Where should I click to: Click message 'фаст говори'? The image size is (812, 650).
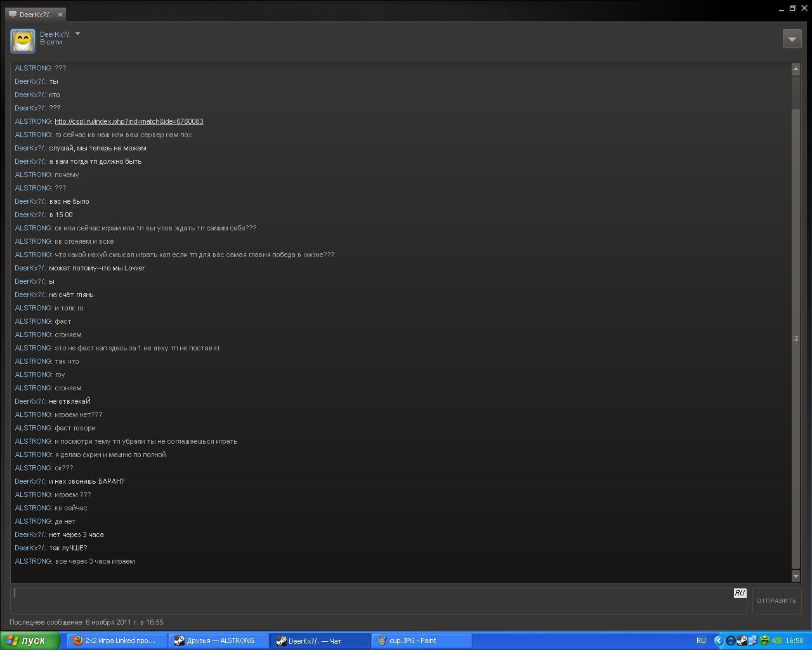pos(75,428)
